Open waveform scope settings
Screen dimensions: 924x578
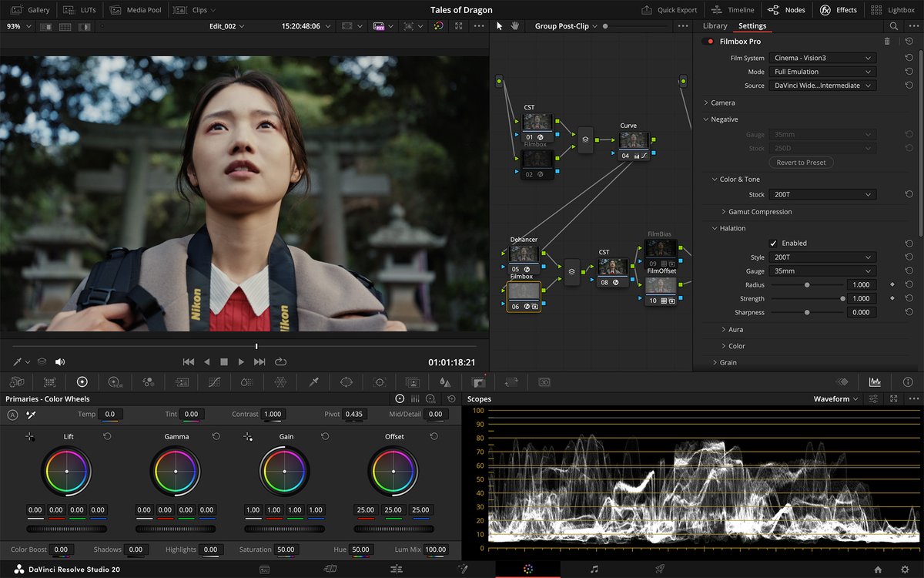[874, 398]
